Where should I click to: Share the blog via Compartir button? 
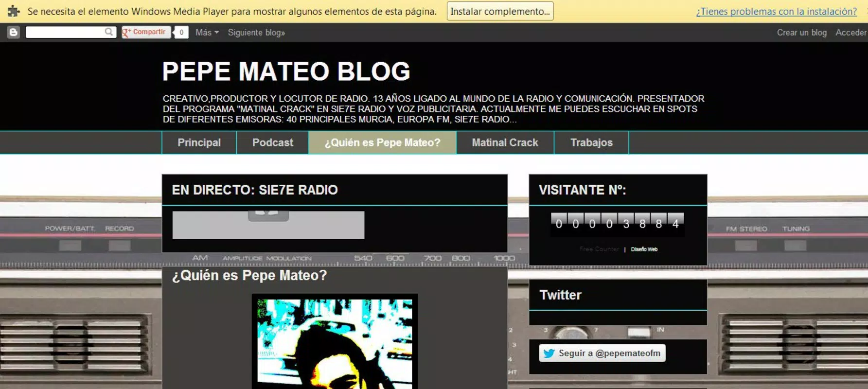(x=146, y=32)
